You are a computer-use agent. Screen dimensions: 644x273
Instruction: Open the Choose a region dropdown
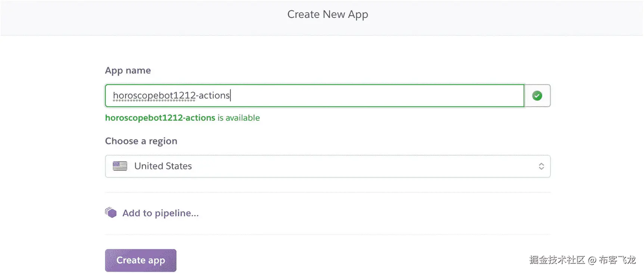click(327, 166)
